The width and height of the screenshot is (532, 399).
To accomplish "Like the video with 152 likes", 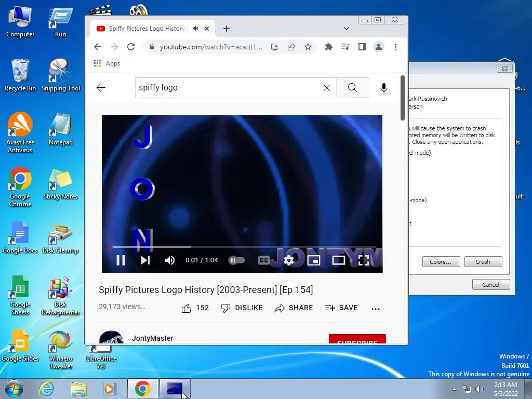I will [x=195, y=308].
